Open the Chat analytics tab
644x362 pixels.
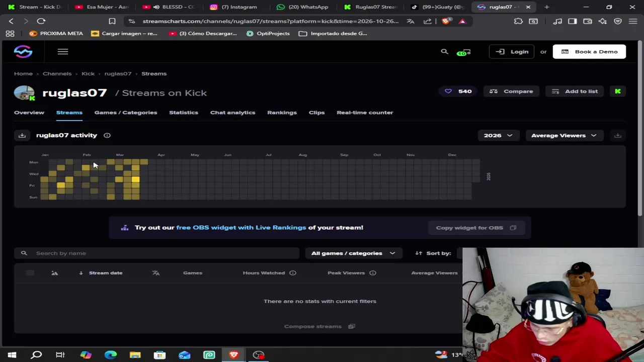tap(232, 113)
